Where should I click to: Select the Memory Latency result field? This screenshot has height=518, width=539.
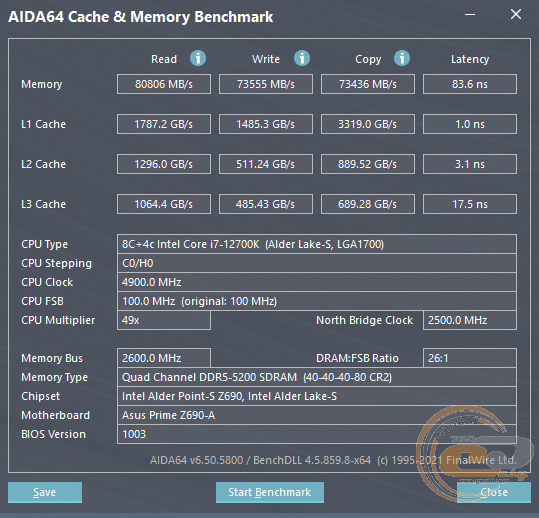pyautogui.click(x=470, y=84)
